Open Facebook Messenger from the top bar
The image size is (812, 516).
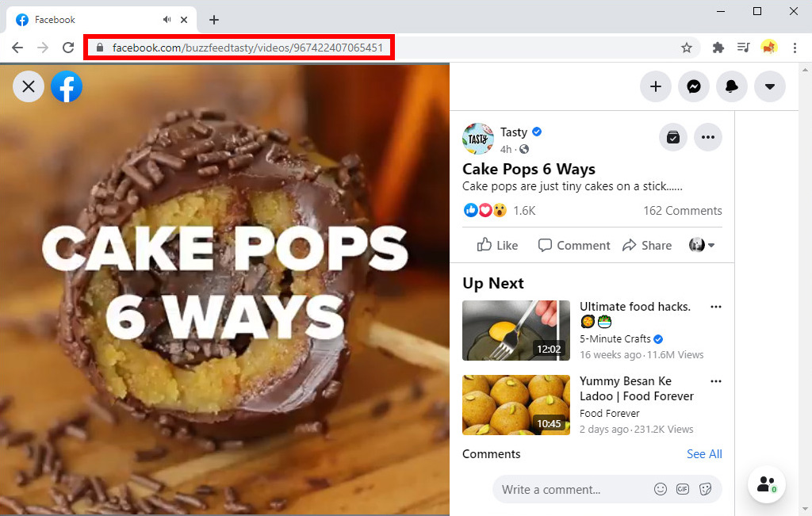(694, 86)
